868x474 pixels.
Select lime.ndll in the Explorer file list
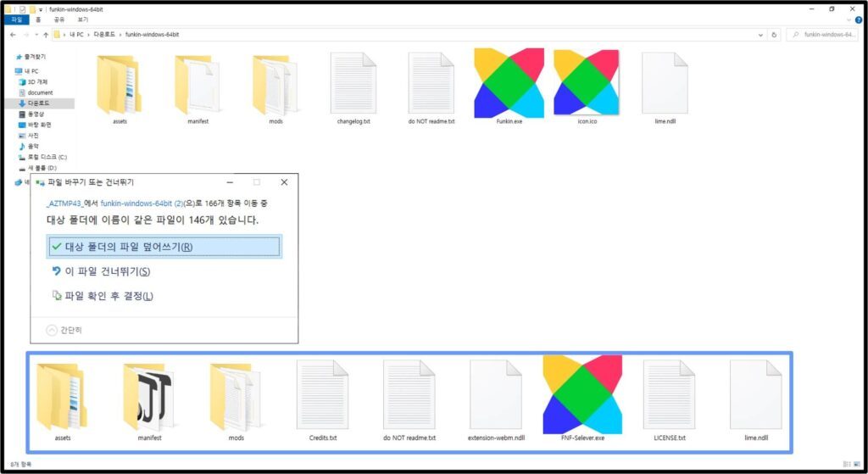pyautogui.click(x=665, y=88)
